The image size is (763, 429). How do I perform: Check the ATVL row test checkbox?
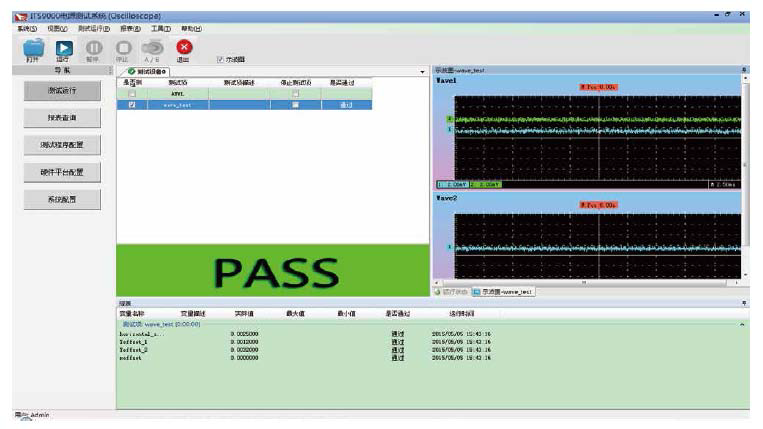[132, 93]
